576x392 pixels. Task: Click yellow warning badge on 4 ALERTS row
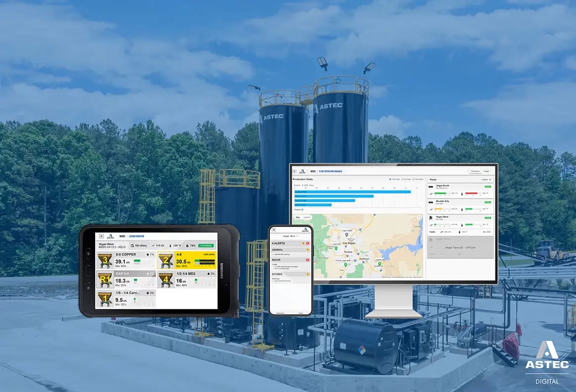pyautogui.click(x=303, y=244)
